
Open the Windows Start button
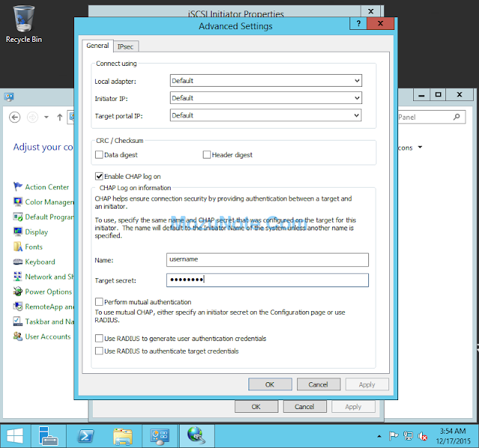(15, 436)
